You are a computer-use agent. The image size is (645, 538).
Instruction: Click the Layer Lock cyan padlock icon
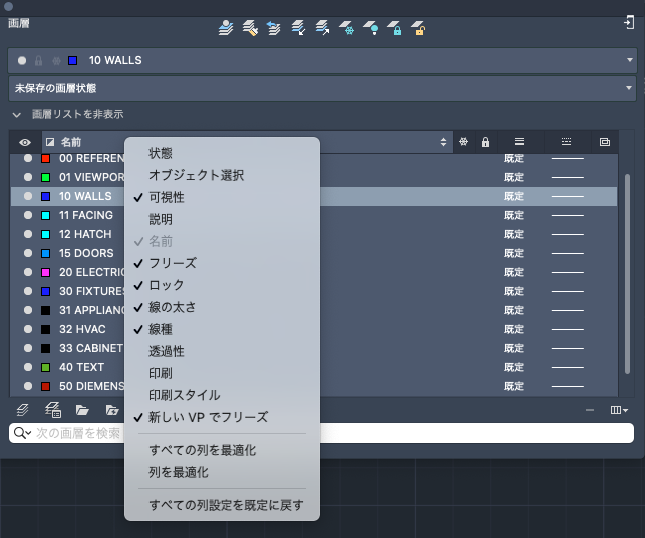tap(394, 28)
